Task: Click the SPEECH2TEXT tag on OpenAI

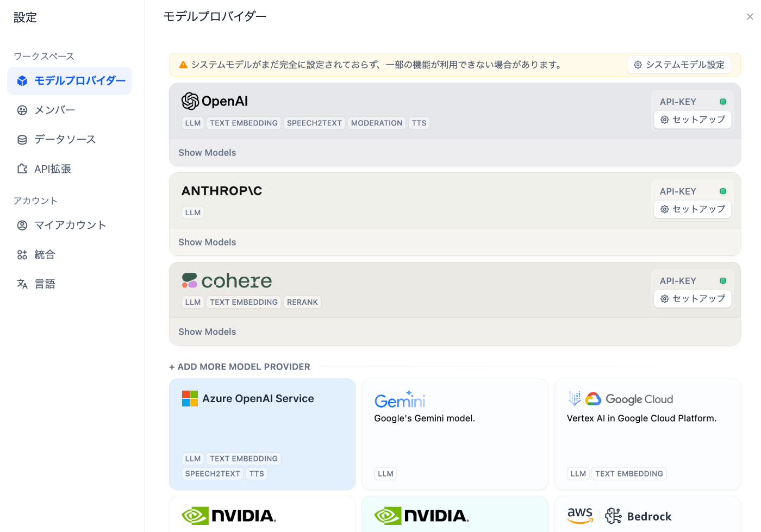Action: (x=314, y=123)
